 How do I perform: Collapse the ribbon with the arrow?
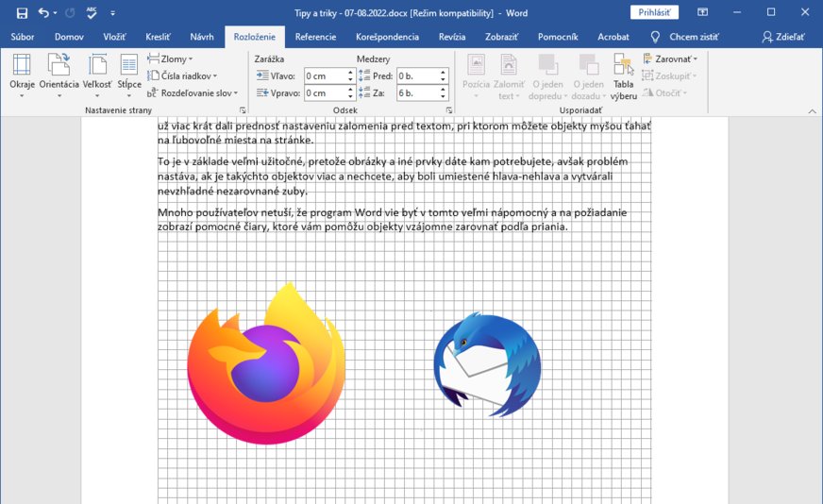click(812, 110)
